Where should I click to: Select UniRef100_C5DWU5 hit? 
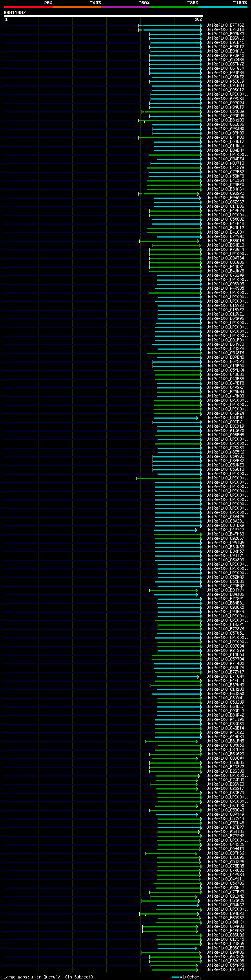[225, 762]
